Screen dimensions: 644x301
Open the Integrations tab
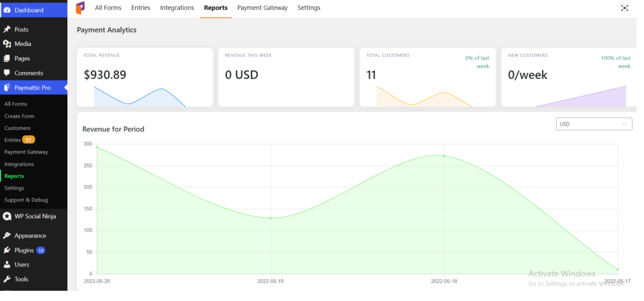pyautogui.click(x=177, y=8)
